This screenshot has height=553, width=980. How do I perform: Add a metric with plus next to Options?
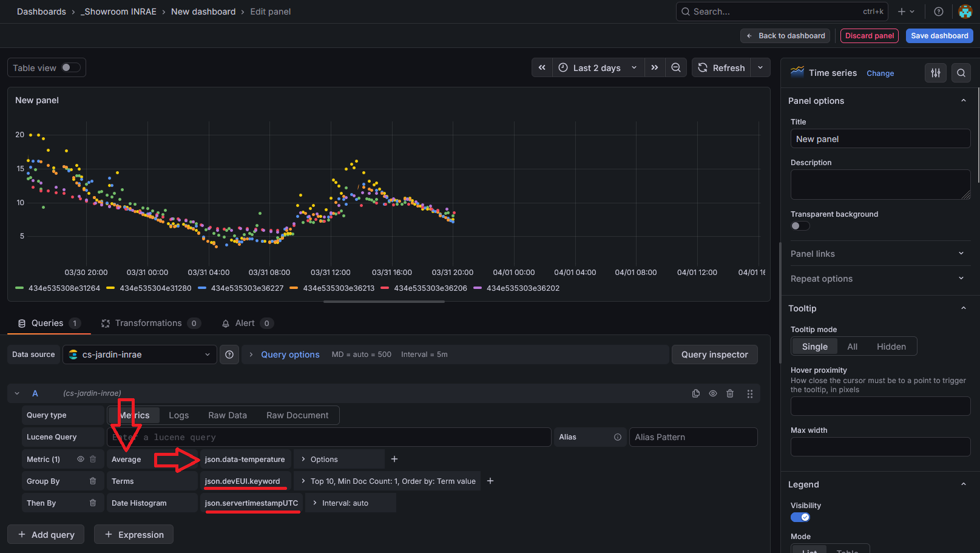click(x=394, y=459)
